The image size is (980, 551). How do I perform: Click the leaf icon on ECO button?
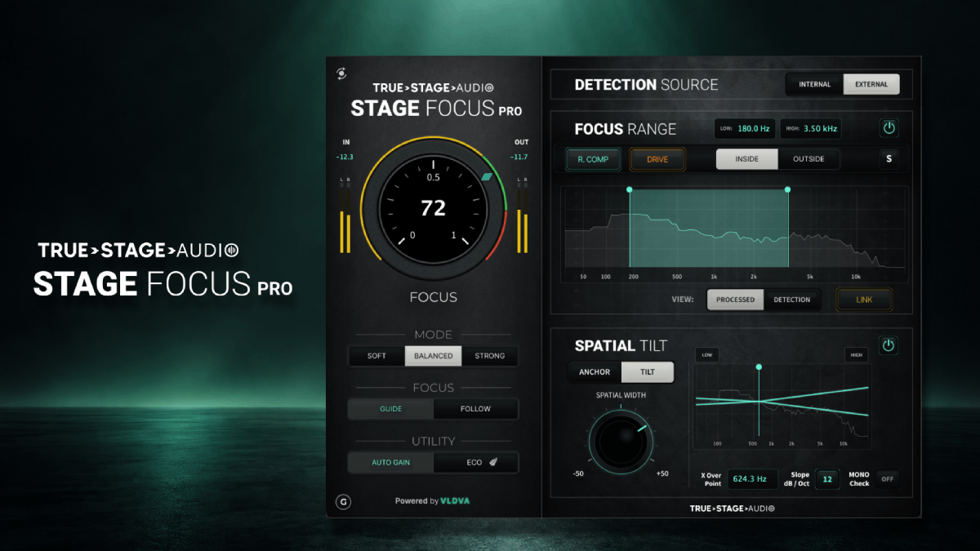(493, 463)
